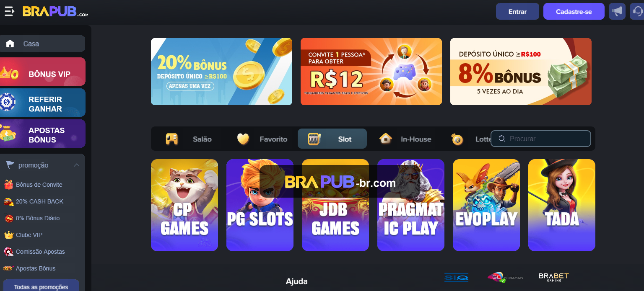Screen dimensions: 644x291
Task: Collapse the promoção section chevron
Action: (x=77, y=165)
